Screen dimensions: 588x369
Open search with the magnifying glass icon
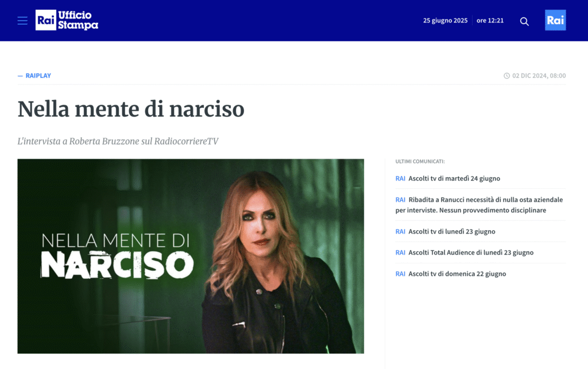pos(524,21)
